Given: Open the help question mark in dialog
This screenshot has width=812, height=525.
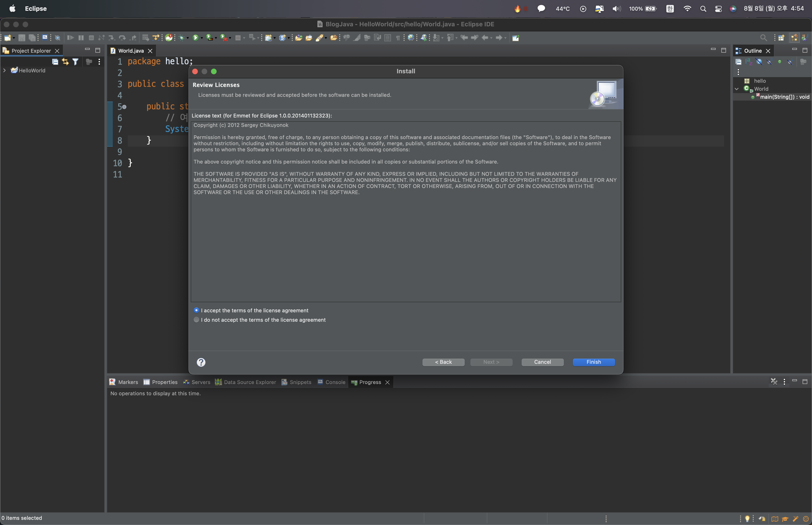Looking at the screenshot, I should [201, 362].
